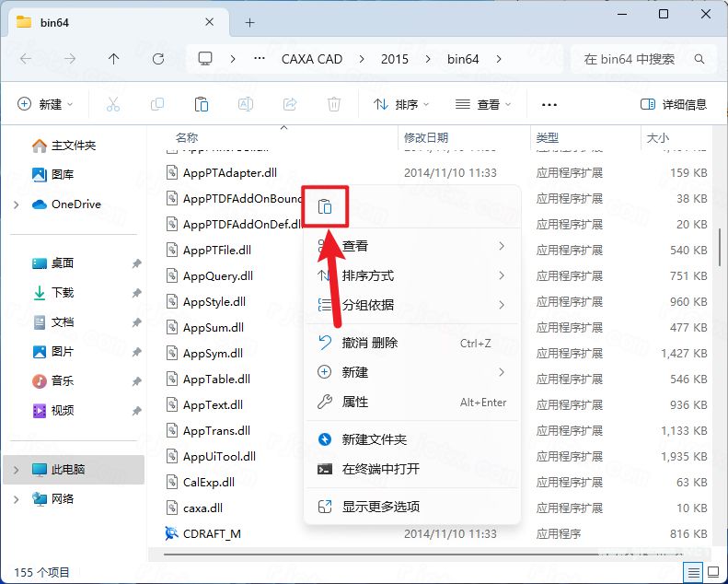Click the Forward navigation arrow

[x=70, y=59]
